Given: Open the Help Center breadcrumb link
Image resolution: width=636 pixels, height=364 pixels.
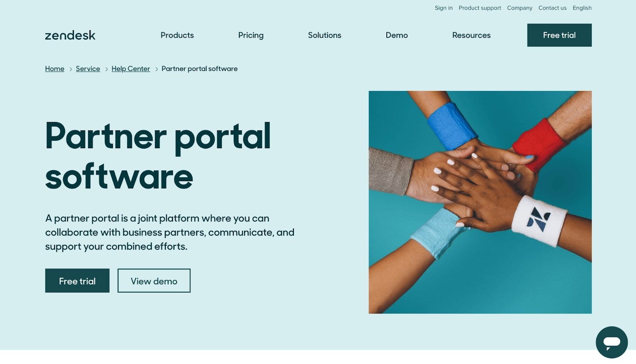Looking at the screenshot, I should click(131, 69).
